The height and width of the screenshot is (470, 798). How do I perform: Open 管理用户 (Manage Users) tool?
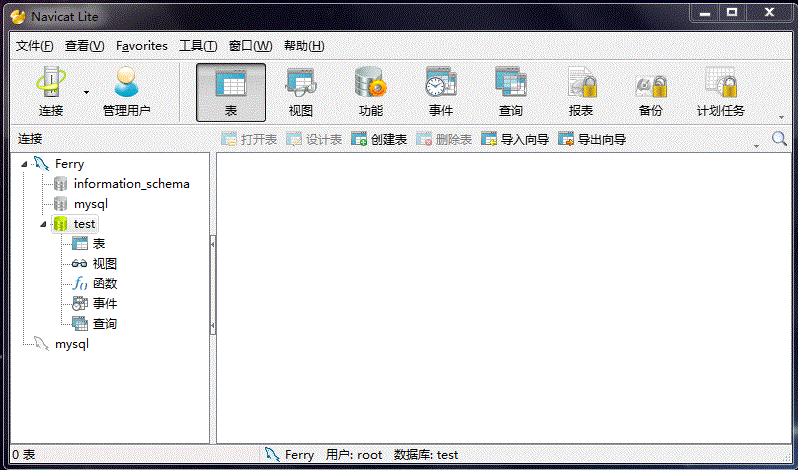pyautogui.click(x=126, y=91)
